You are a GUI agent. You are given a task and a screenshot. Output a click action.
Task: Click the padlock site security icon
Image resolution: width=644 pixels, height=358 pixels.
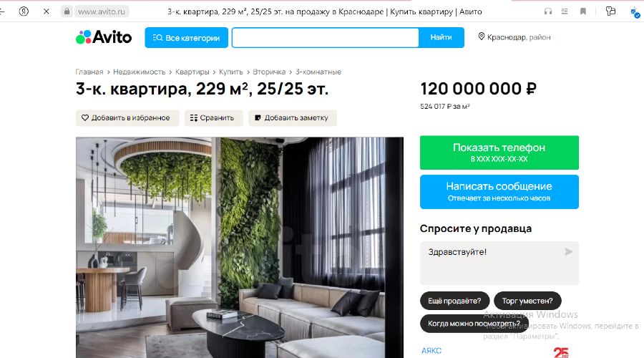tap(67, 11)
